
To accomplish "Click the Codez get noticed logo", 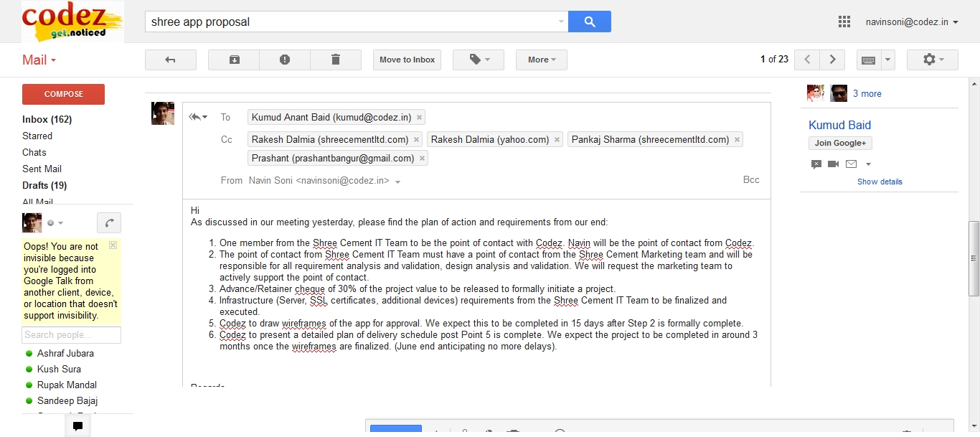I will [72, 22].
